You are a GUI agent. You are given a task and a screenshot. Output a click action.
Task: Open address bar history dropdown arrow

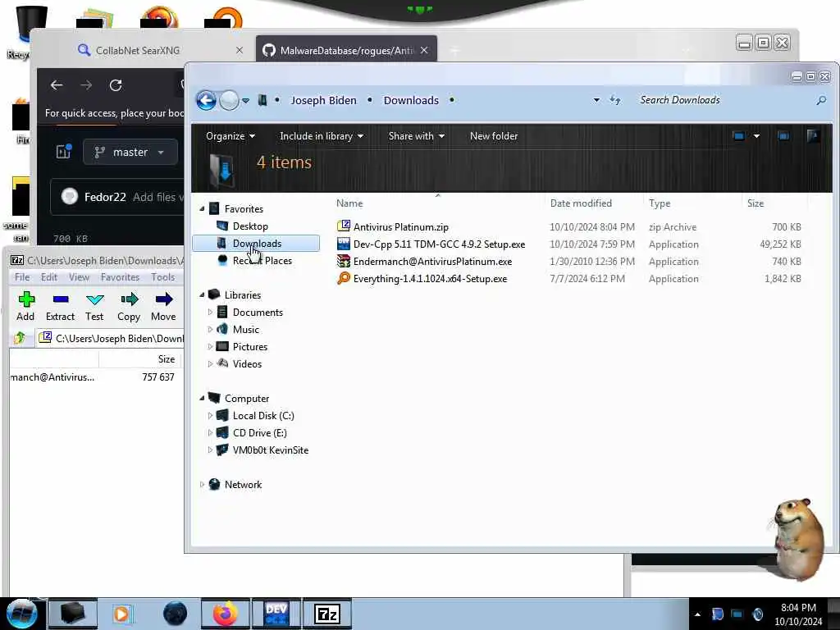pyautogui.click(x=596, y=100)
